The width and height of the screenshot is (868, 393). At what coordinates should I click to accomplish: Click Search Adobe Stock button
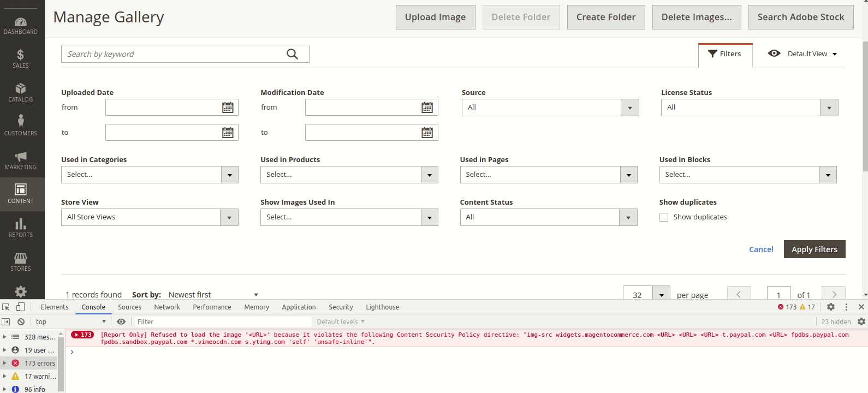(x=801, y=17)
